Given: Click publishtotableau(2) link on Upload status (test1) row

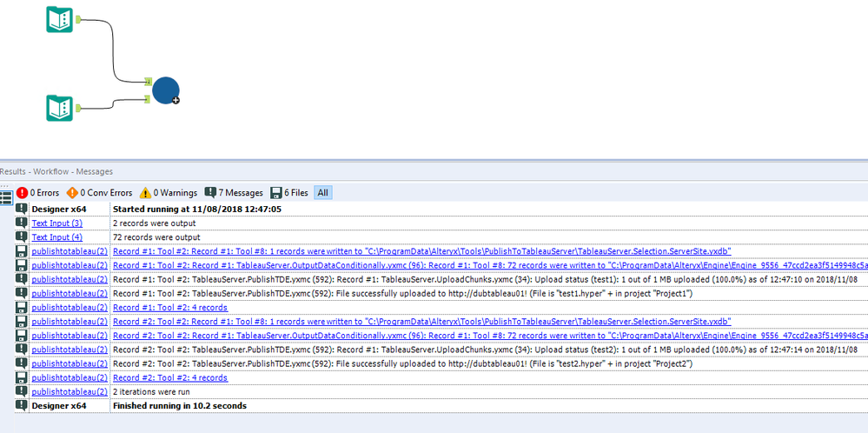Looking at the screenshot, I should click(x=70, y=280).
